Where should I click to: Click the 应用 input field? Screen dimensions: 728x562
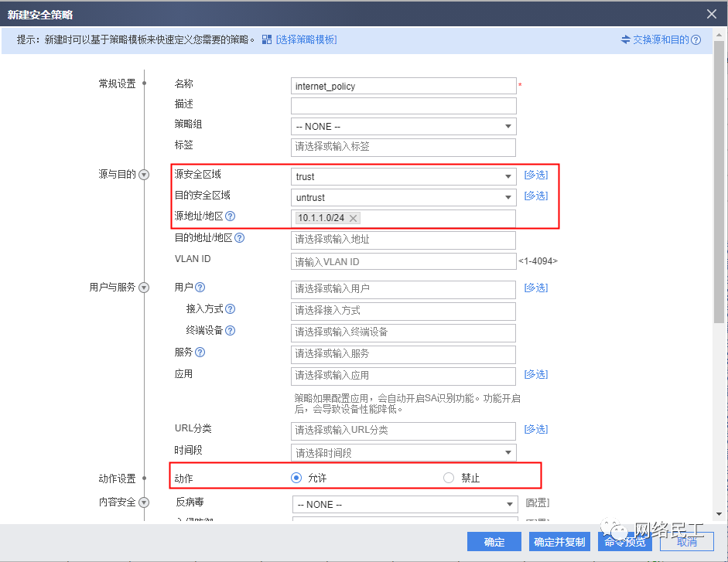pyautogui.click(x=404, y=376)
